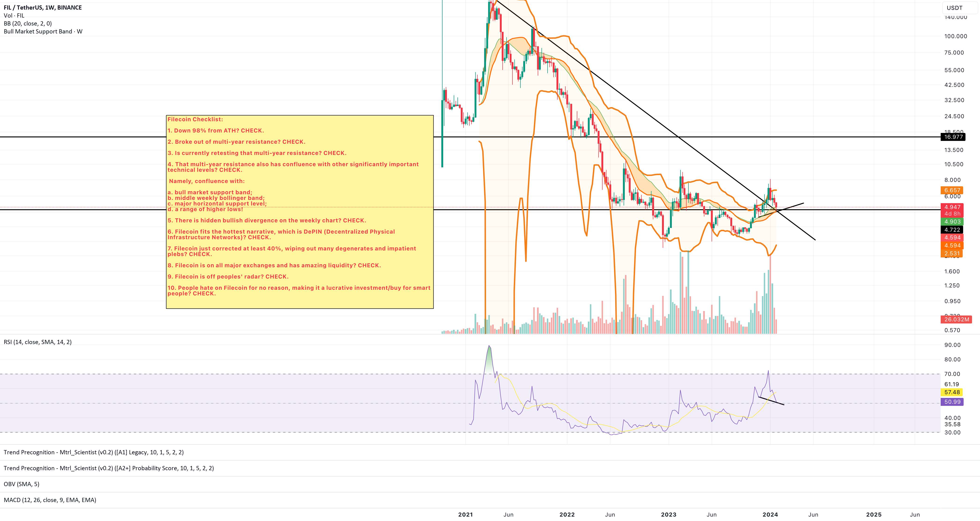Click '3. Is currently retesting that multi-year resistance' line
Image resolution: width=980 pixels, height=521 pixels.
click(x=257, y=153)
